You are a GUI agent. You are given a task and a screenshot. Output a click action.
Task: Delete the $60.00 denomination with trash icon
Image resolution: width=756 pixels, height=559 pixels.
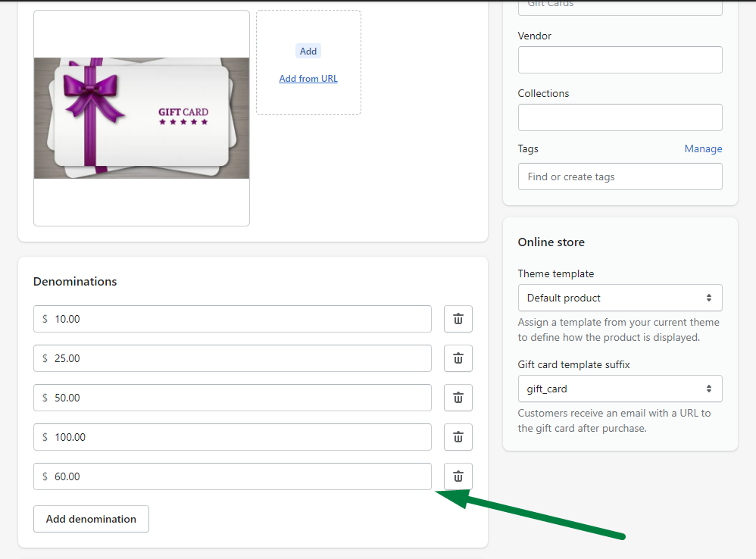[x=458, y=476]
